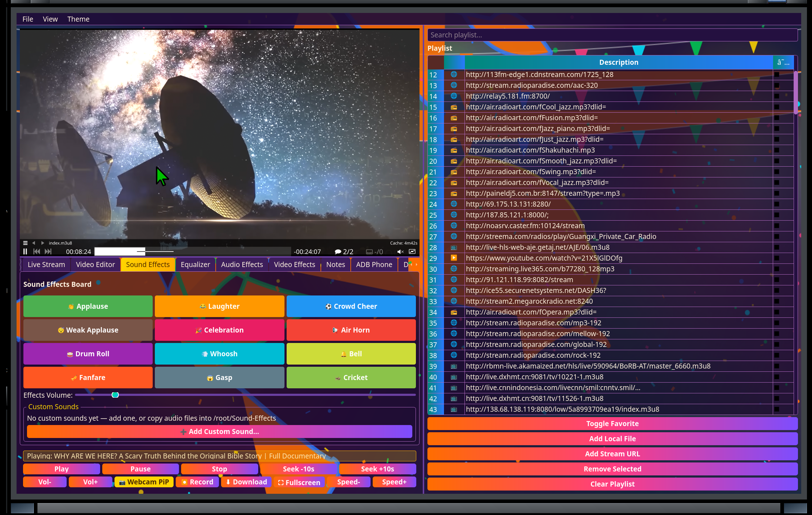Click the Description column header
The image size is (812, 515).
pyautogui.click(x=619, y=62)
